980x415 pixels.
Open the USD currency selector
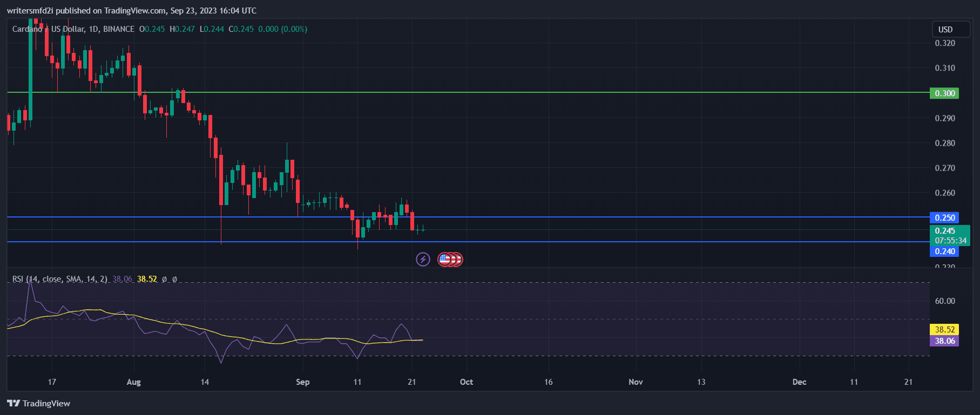945,29
